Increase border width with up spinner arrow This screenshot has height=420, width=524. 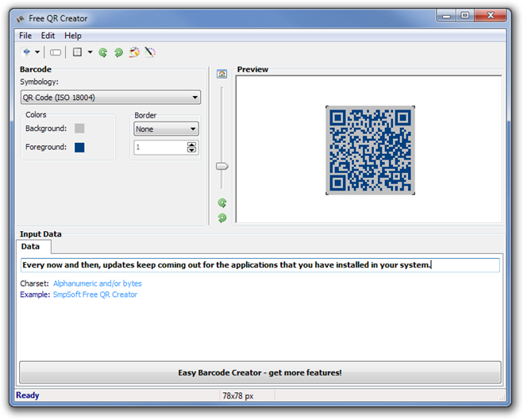click(x=191, y=144)
